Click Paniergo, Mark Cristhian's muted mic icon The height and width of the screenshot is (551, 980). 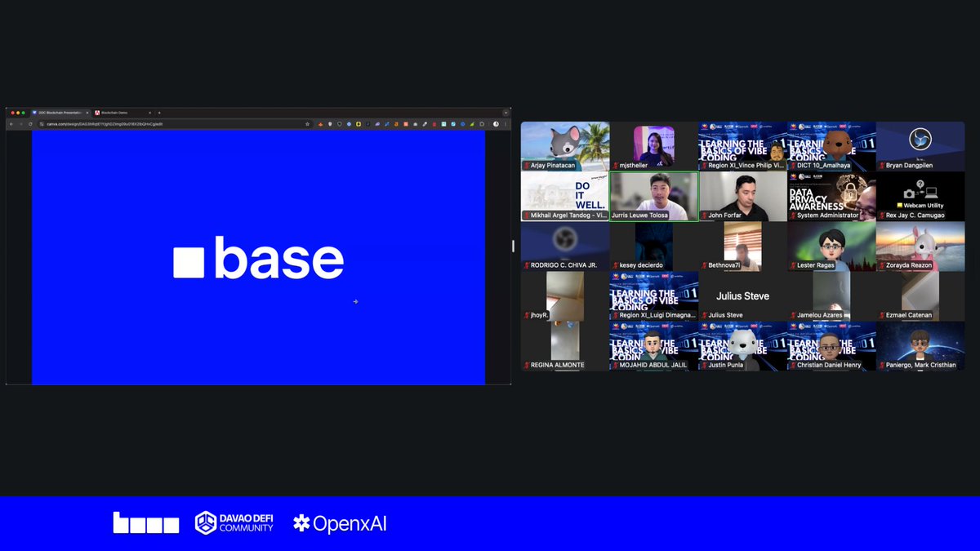coord(881,365)
